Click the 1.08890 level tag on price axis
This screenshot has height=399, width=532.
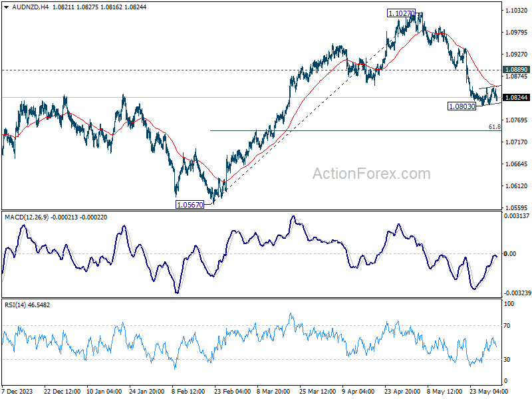coord(516,70)
